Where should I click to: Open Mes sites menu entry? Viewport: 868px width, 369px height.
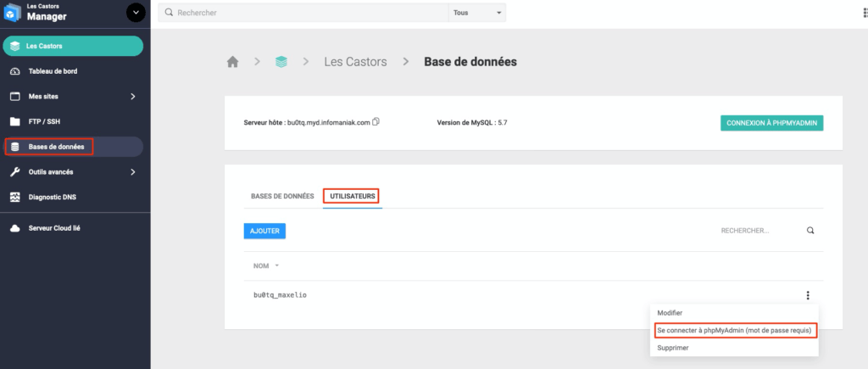tap(43, 97)
